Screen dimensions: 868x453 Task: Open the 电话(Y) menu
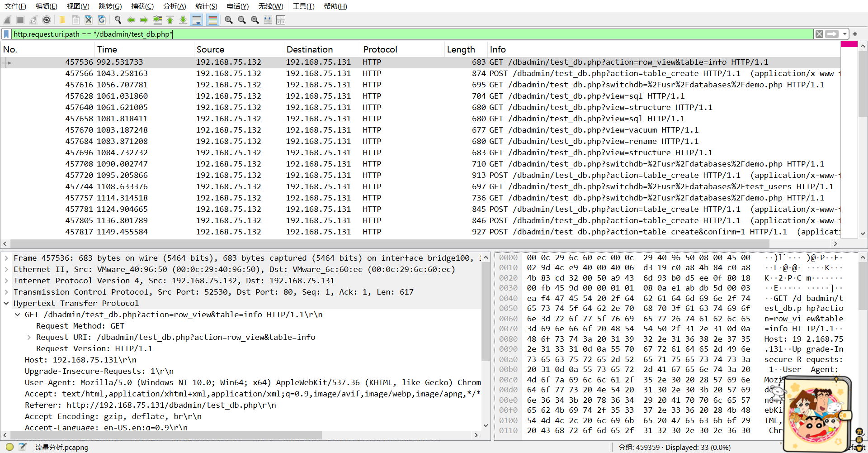(238, 6)
